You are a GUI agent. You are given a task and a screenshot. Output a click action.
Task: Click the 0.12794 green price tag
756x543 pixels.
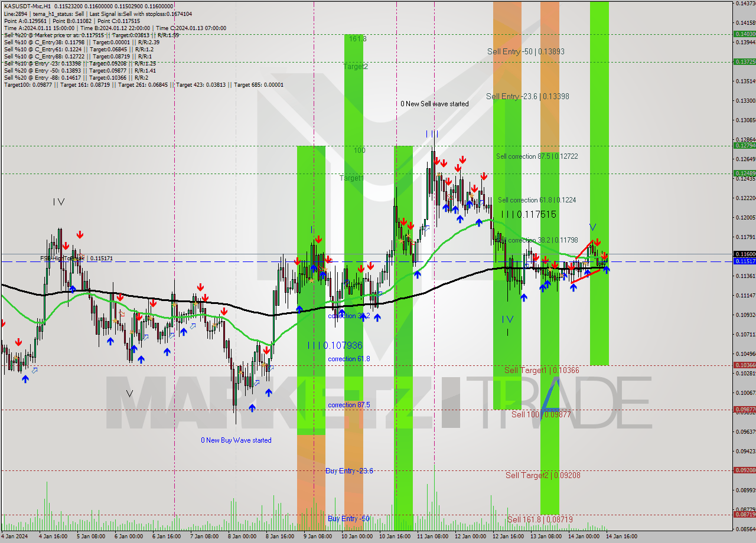click(x=744, y=145)
